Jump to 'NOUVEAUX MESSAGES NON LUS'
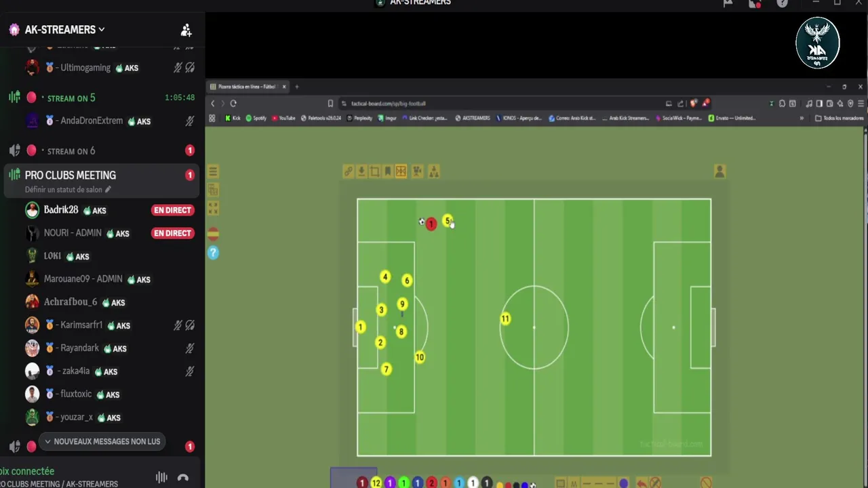This screenshot has height=488, width=868. pyautogui.click(x=103, y=442)
